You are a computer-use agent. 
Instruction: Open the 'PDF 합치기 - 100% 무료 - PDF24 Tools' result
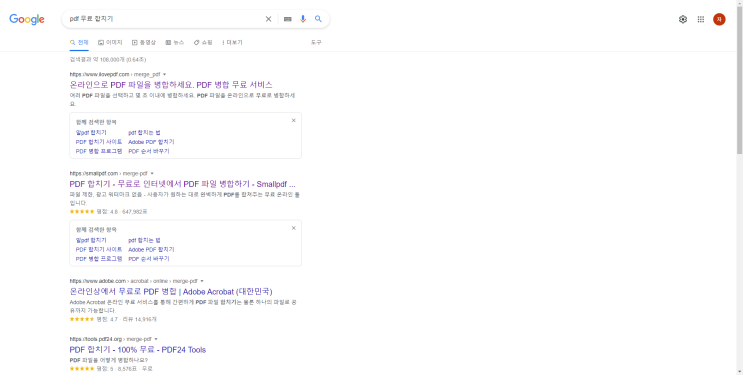[138, 350]
